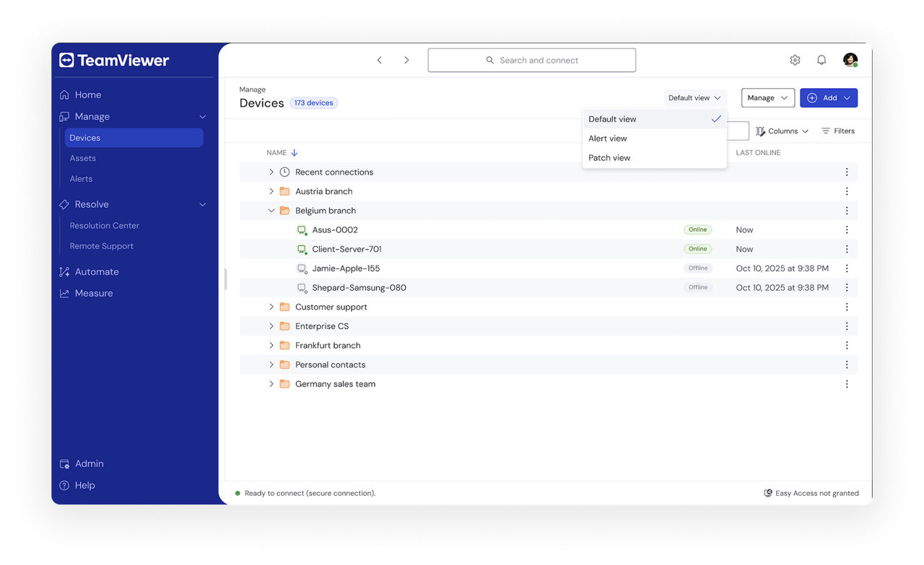Click the Offline badge for Jamie-Apple-155
924x565 pixels.
pyautogui.click(x=697, y=268)
